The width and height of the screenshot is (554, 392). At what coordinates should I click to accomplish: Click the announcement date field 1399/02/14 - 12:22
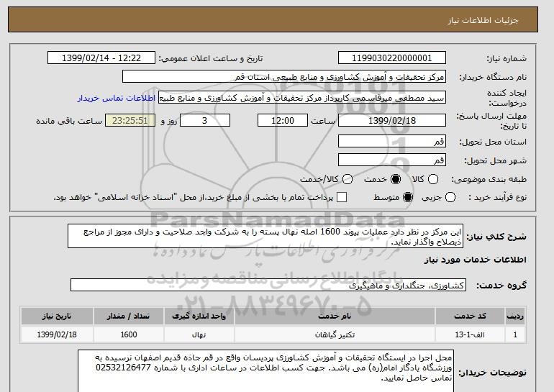(101, 58)
